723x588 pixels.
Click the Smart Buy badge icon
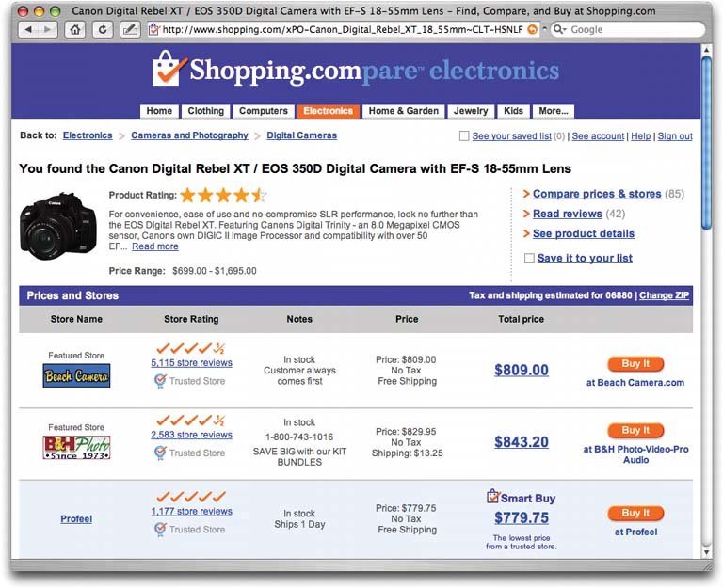click(x=492, y=496)
